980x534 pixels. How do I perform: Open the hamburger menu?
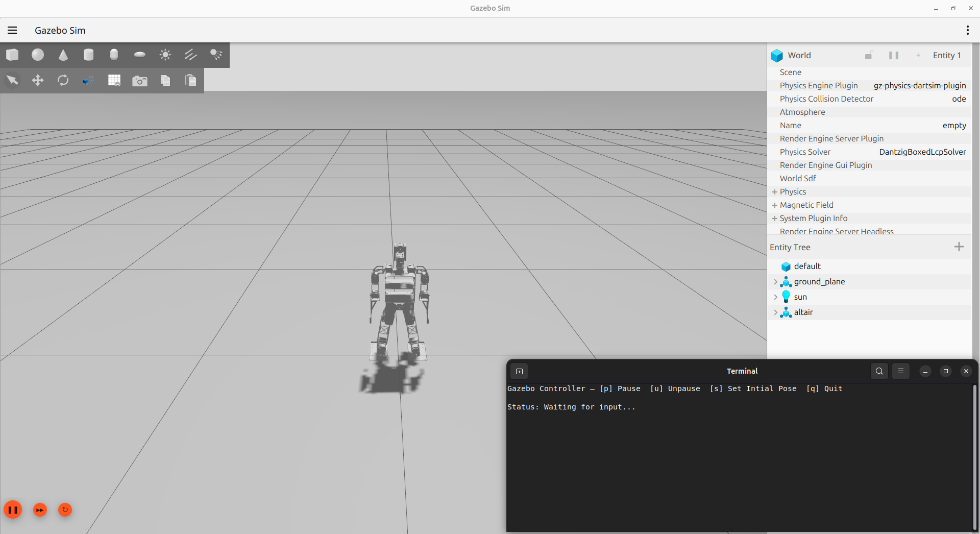pos(12,30)
